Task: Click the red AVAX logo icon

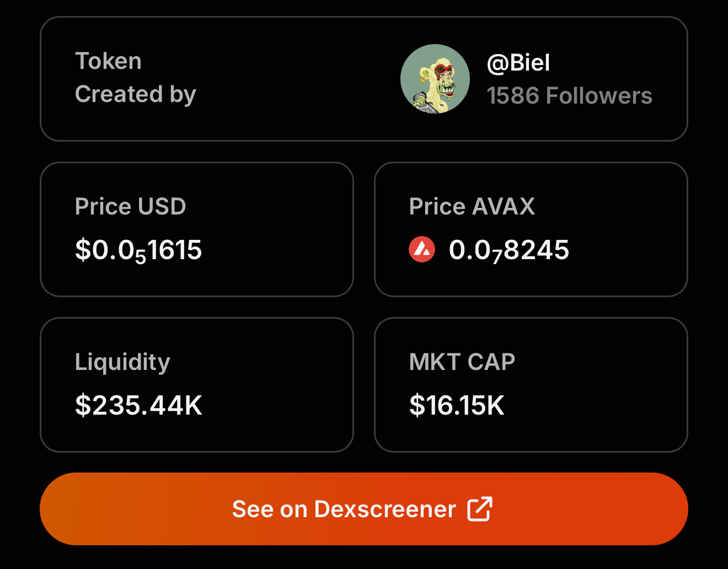Action: (x=422, y=249)
